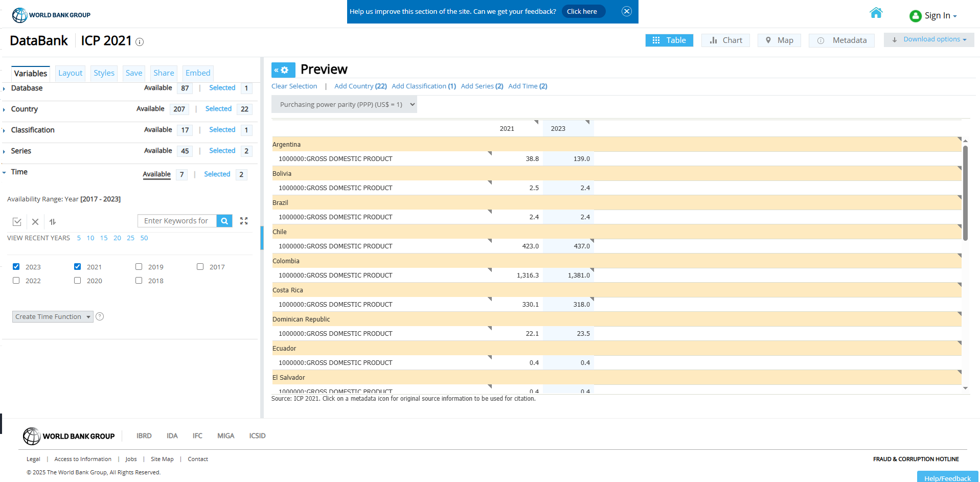Switch to Table view

coord(669,40)
